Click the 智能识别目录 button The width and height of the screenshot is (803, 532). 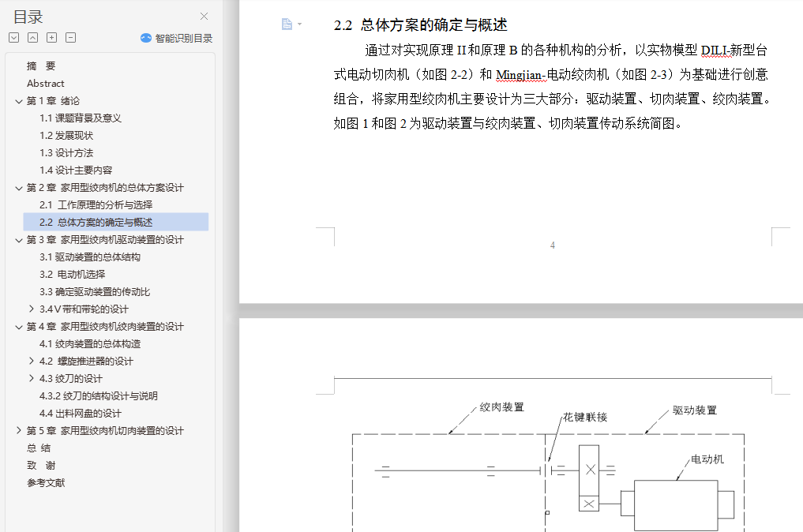point(177,38)
